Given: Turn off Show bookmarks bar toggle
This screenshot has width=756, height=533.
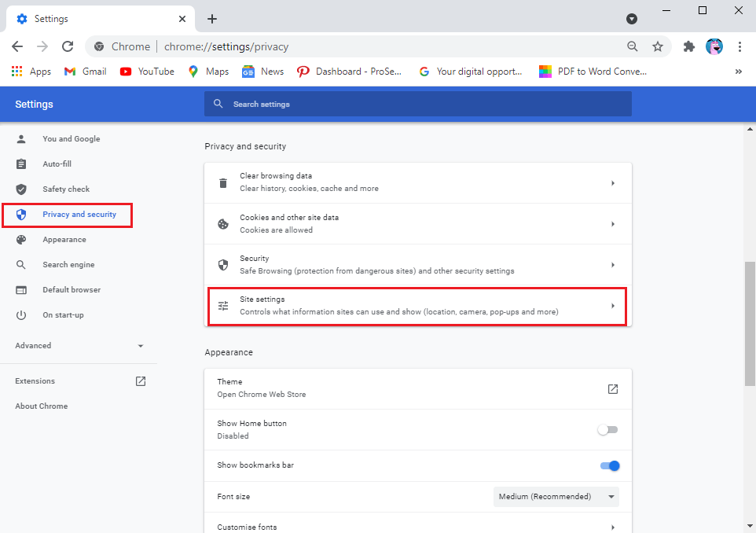Looking at the screenshot, I should pyautogui.click(x=609, y=465).
